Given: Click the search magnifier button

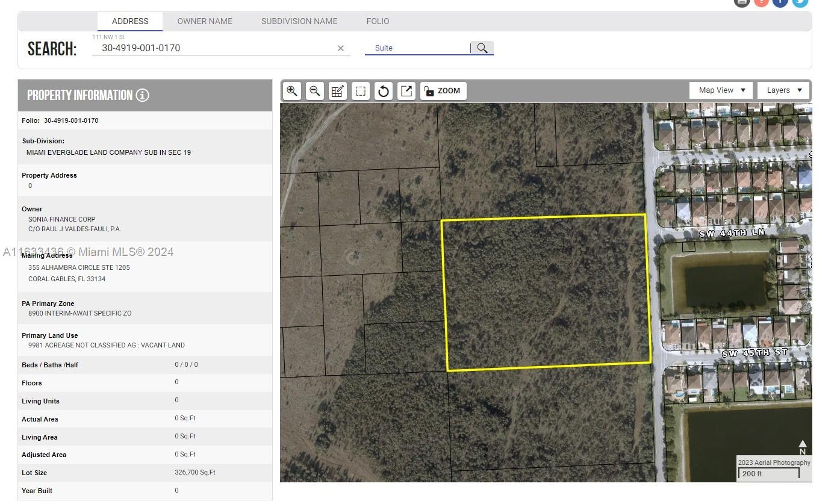Looking at the screenshot, I should pos(482,48).
